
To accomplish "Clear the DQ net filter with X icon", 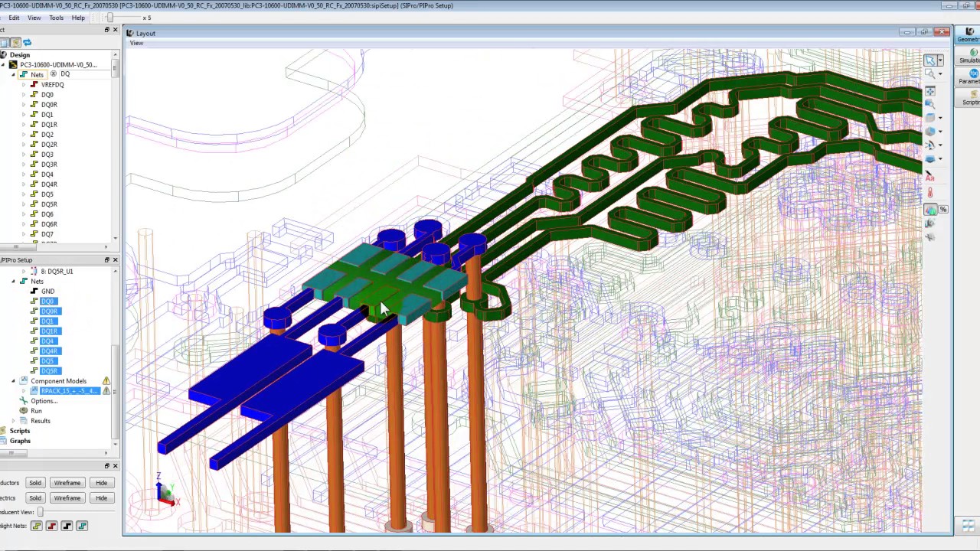I will 53,74.
